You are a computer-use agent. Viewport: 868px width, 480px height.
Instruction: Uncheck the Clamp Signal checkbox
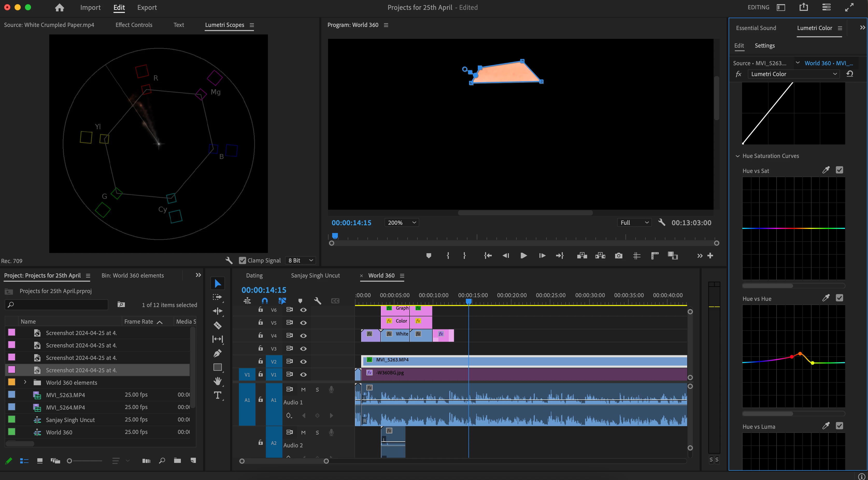(x=242, y=260)
